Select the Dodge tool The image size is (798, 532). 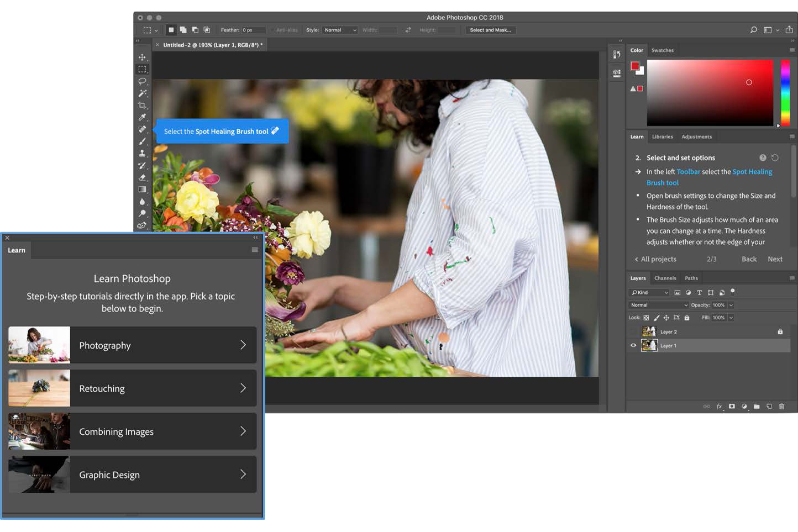[142, 213]
